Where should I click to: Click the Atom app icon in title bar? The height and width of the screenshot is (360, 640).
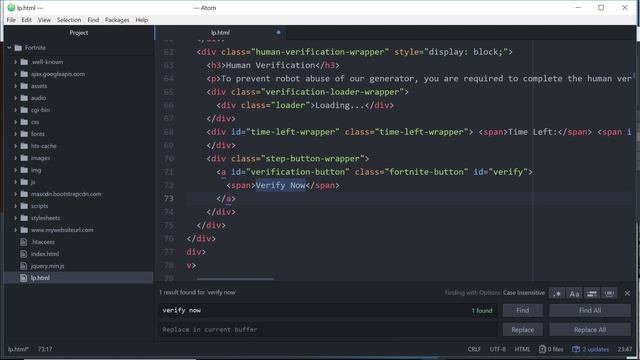[11, 8]
